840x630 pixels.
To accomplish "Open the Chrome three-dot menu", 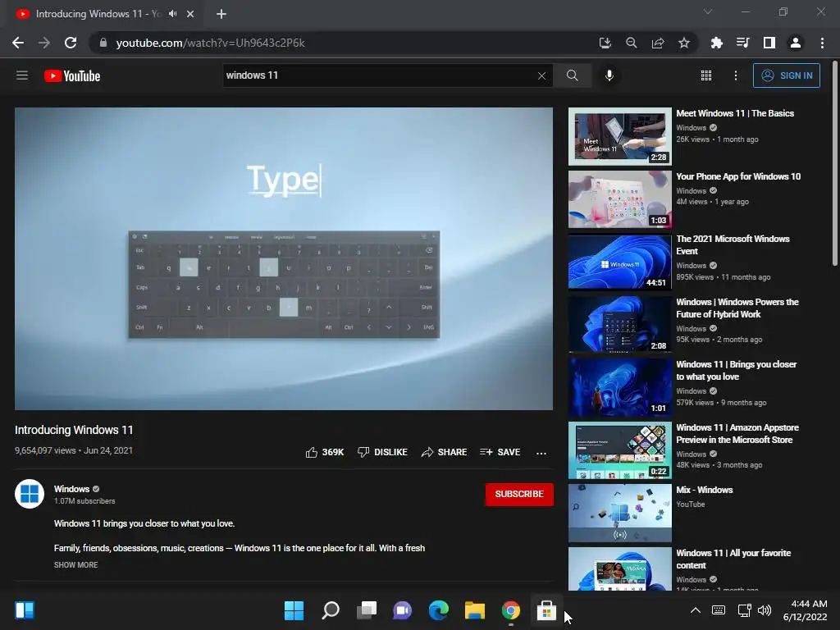I will 822,43.
